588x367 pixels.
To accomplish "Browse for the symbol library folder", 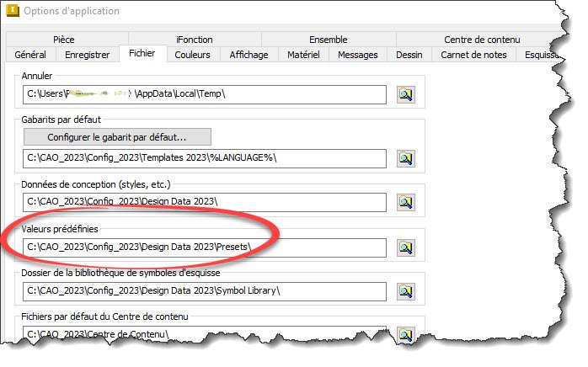I will pos(407,291).
